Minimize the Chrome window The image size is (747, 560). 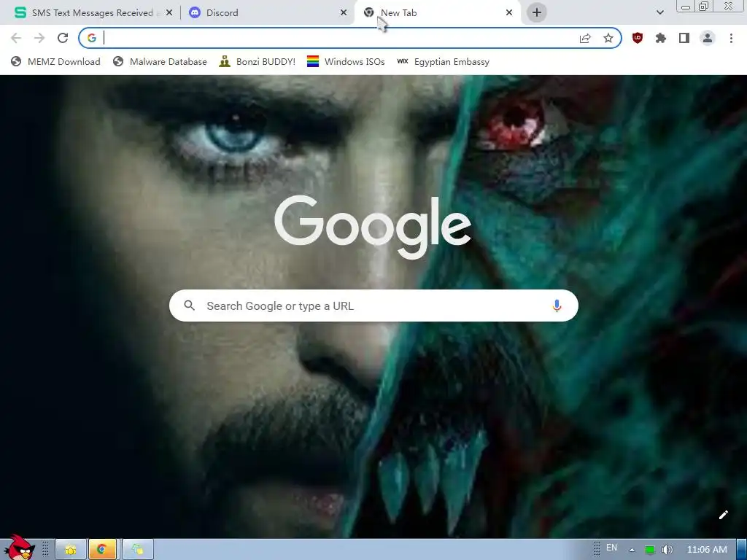click(686, 7)
